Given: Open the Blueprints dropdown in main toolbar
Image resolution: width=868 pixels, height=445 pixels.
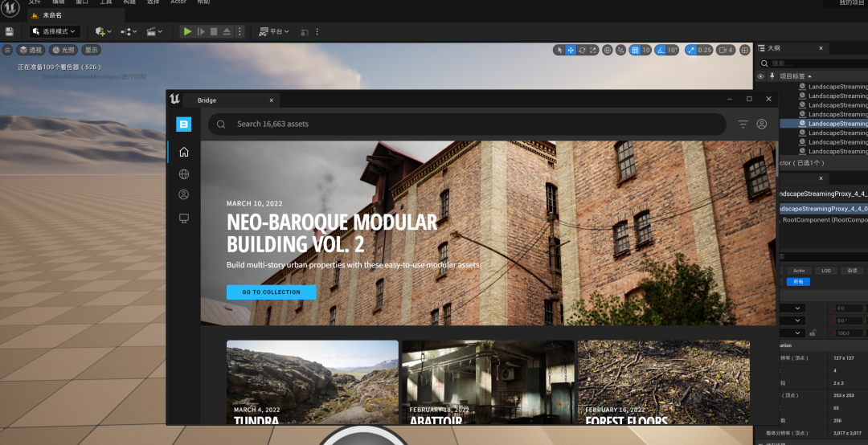Looking at the screenshot, I should (129, 31).
